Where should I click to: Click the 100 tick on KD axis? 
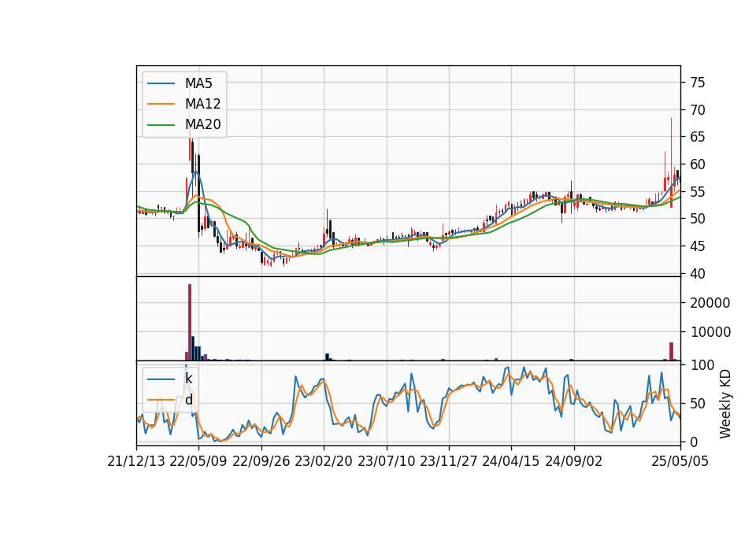coord(702,365)
